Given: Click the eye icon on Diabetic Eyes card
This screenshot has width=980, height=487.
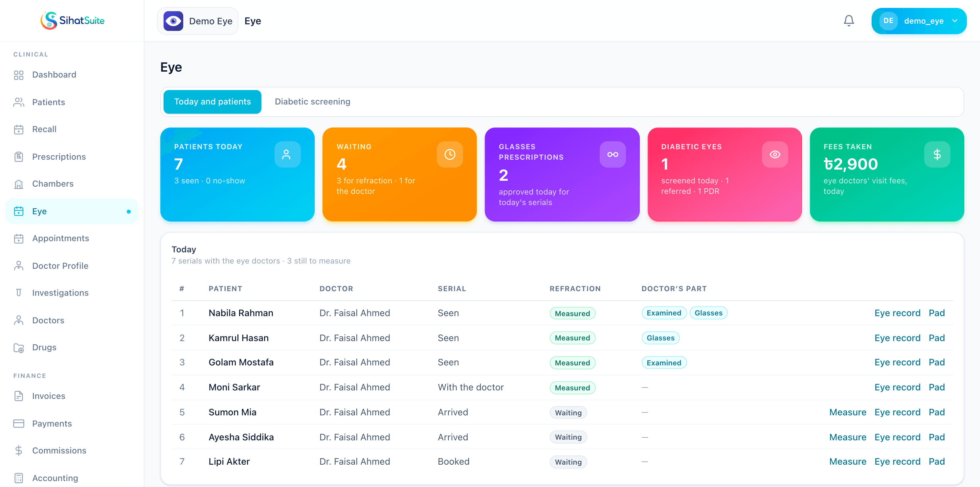Looking at the screenshot, I should pyautogui.click(x=774, y=154).
